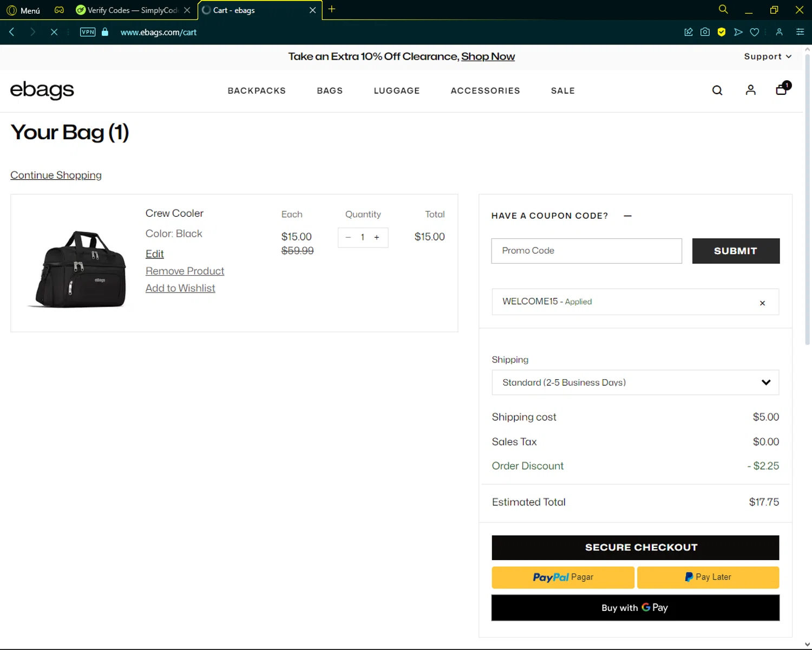Choose PayPal Pay Later button

click(708, 577)
